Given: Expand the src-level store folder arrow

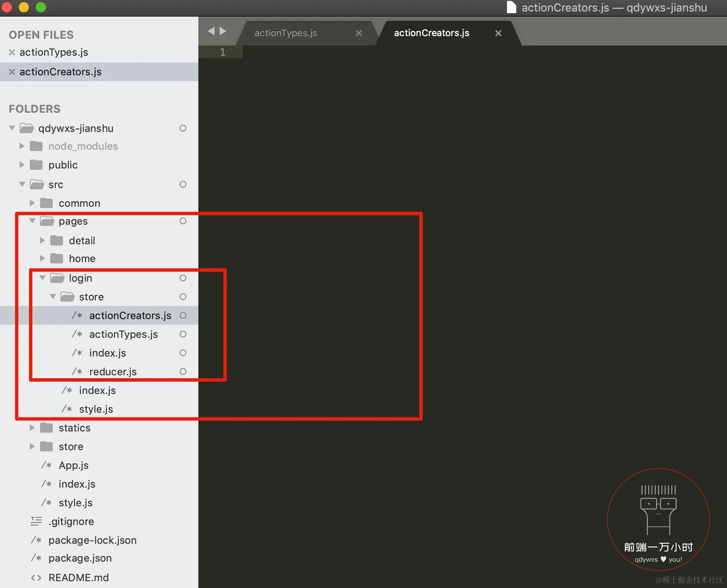Looking at the screenshot, I should coord(32,446).
